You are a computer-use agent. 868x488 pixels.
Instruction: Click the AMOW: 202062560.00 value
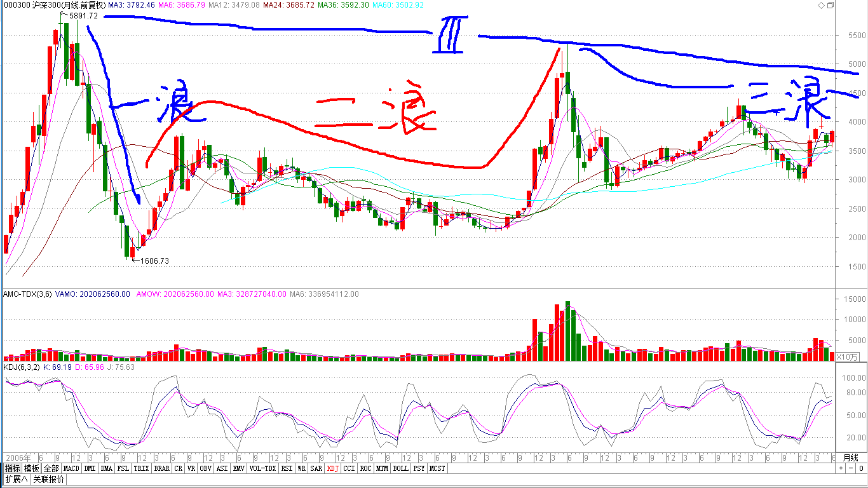click(175, 294)
